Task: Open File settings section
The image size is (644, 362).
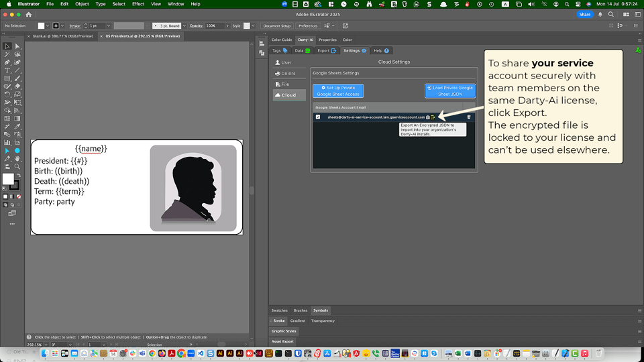Action: [289, 84]
